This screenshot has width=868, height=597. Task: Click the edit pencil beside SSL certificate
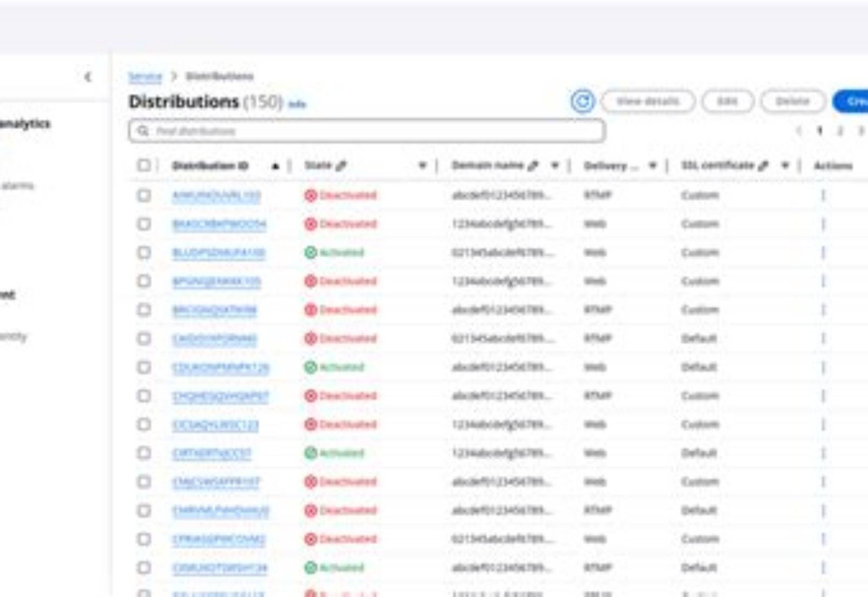[x=763, y=166]
